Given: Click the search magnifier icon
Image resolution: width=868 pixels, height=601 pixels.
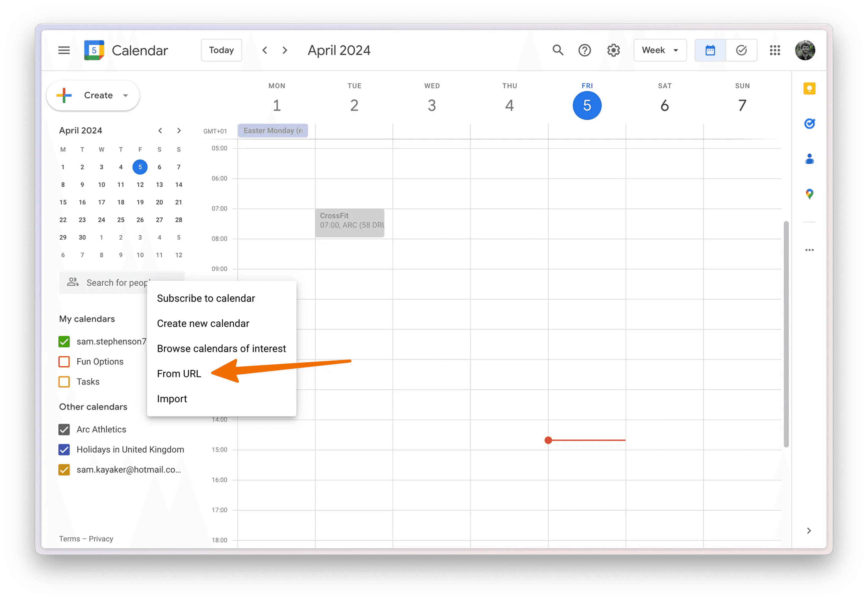Looking at the screenshot, I should pyautogui.click(x=558, y=50).
